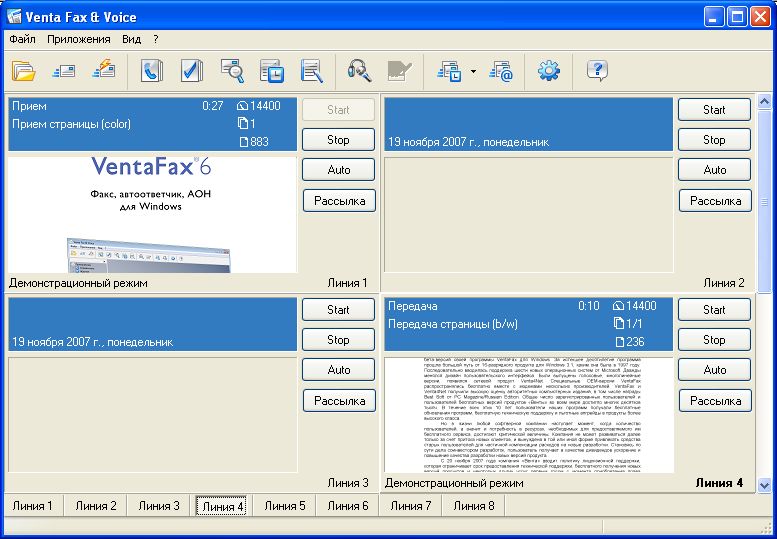Open the Файл menu
777x539 pixels.
22,39
